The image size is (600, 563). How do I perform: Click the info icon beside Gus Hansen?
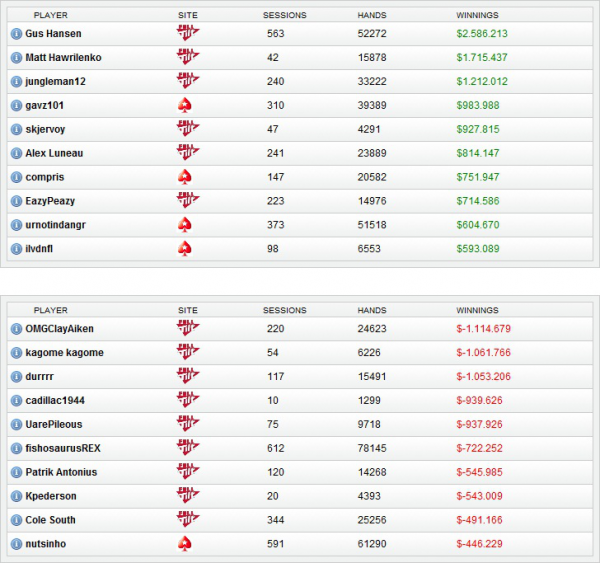(16, 34)
